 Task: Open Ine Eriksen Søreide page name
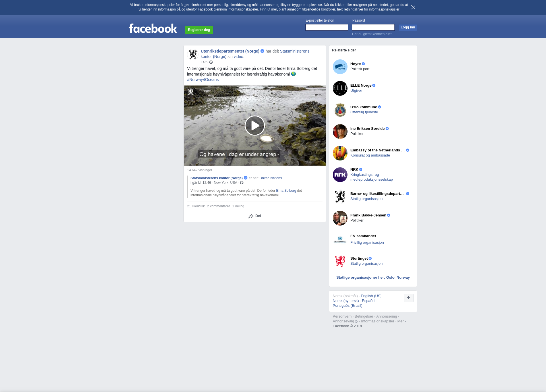coord(367,129)
